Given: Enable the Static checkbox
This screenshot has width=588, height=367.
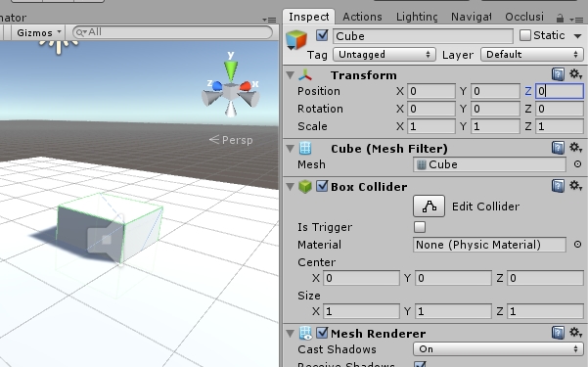Looking at the screenshot, I should coord(525,35).
